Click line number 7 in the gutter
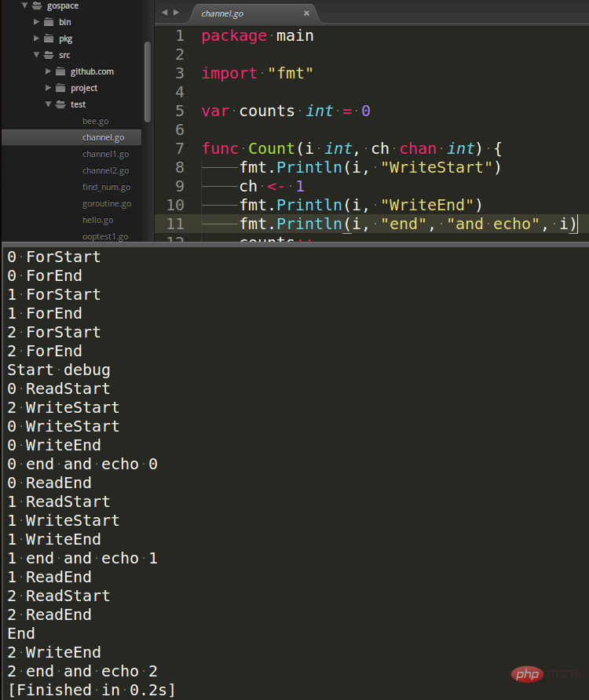Viewport: 589px width, 700px height. [181, 148]
